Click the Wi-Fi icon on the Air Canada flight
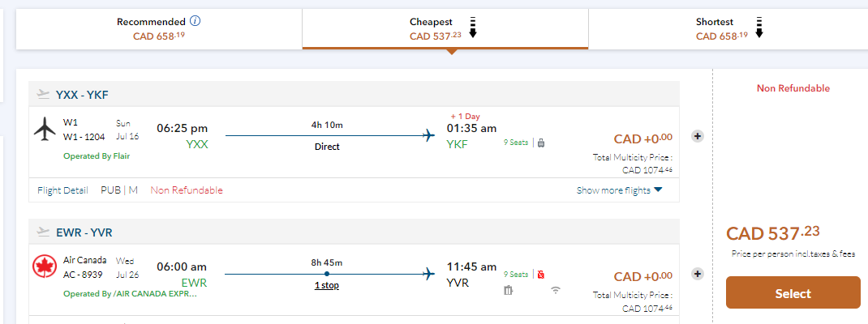The height and width of the screenshot is (324, 868). point(555,291)
